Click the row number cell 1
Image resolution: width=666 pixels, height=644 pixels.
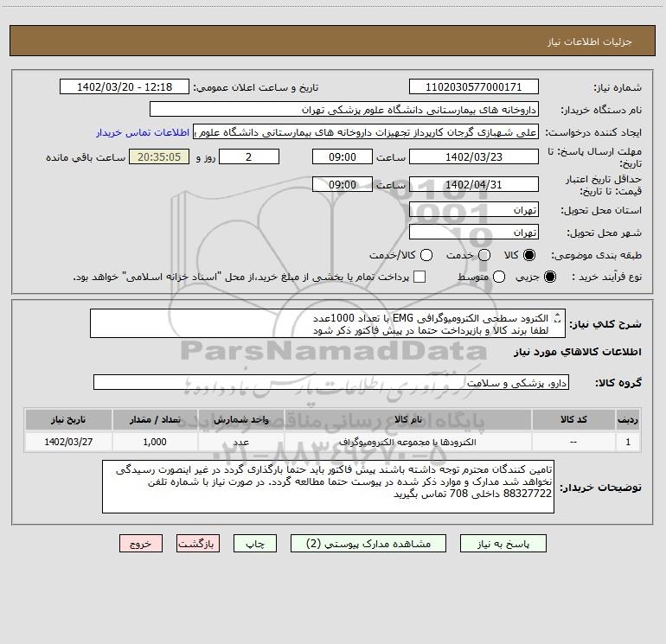point(628,442)
